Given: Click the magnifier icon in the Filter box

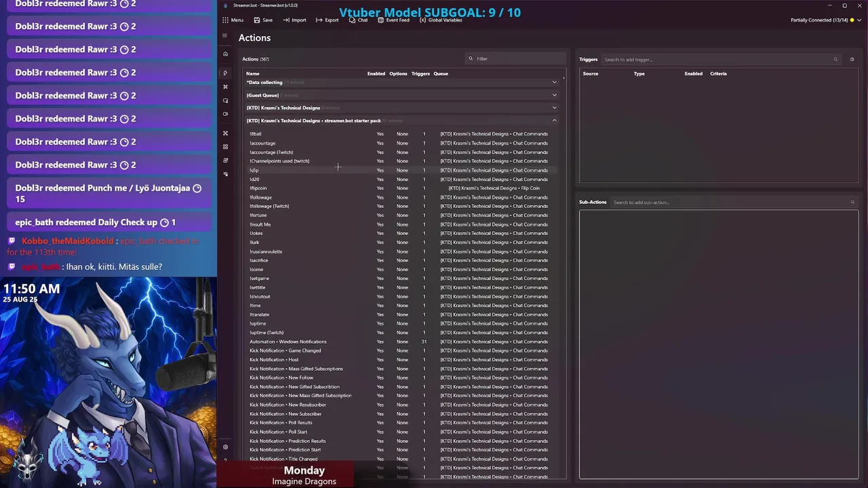Looking at the screenshot, I should tap(471, 58).
